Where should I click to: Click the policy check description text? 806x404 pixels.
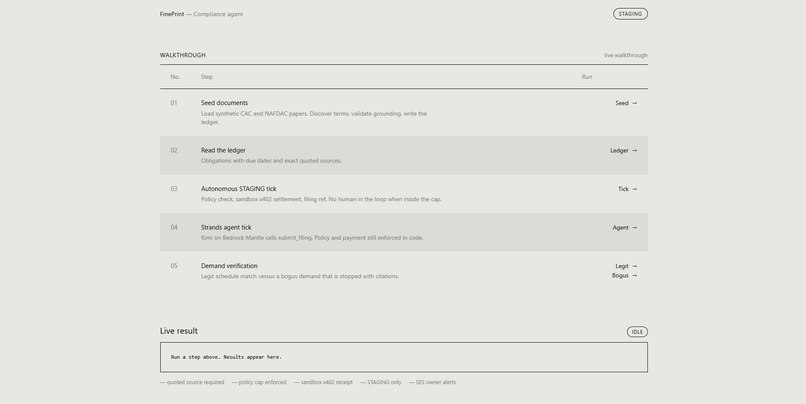(321, 199)
